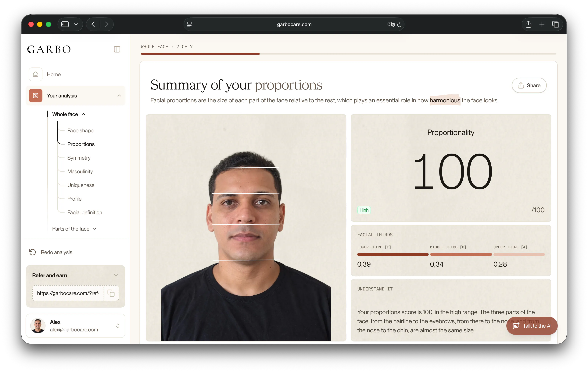The image size is (588, 372).
Task: Go to Home page
Action: (54, 74)
